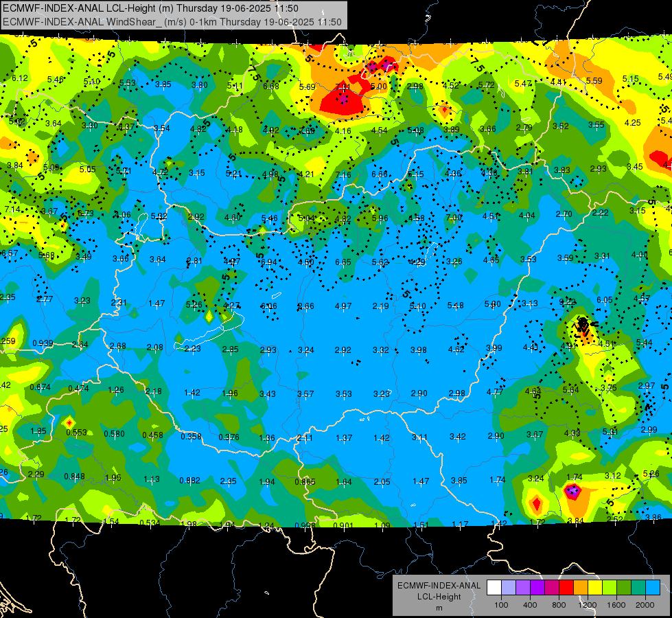This screenshot has height=618, width=672.
Task: Click the wind shear value 7.14
Action: [x=12, y=209]
